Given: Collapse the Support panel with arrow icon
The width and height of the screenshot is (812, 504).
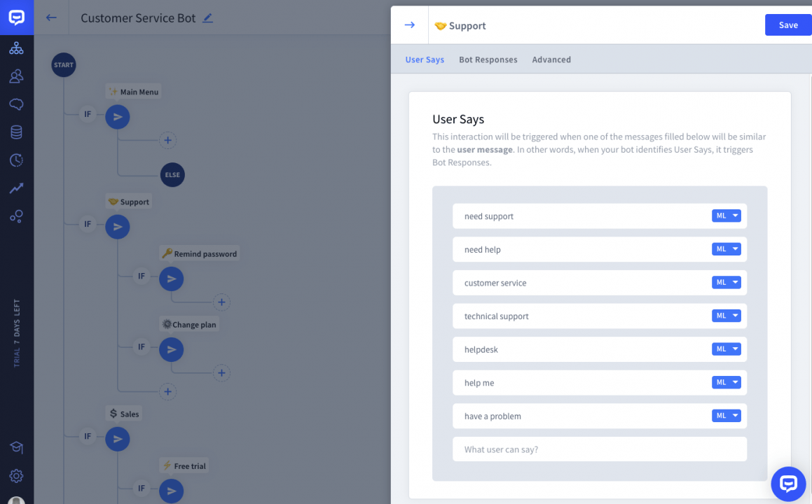Looking at the screenshot, I should [410, 25].
